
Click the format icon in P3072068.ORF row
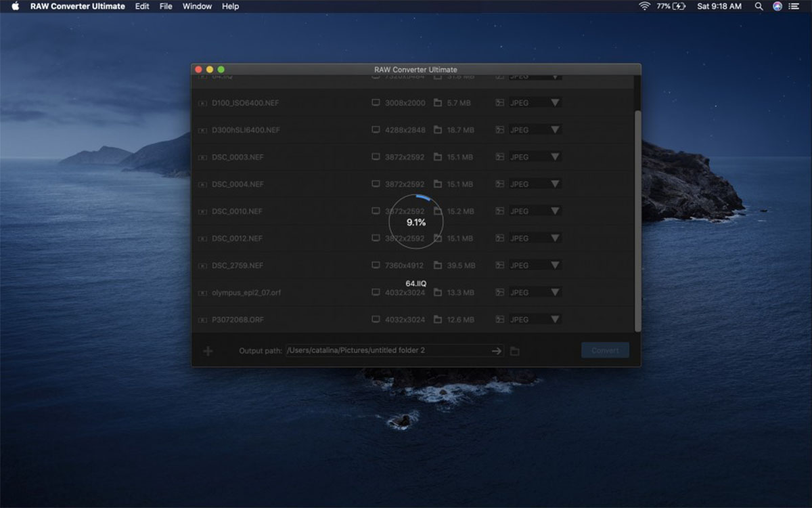(x=500, y=319)
